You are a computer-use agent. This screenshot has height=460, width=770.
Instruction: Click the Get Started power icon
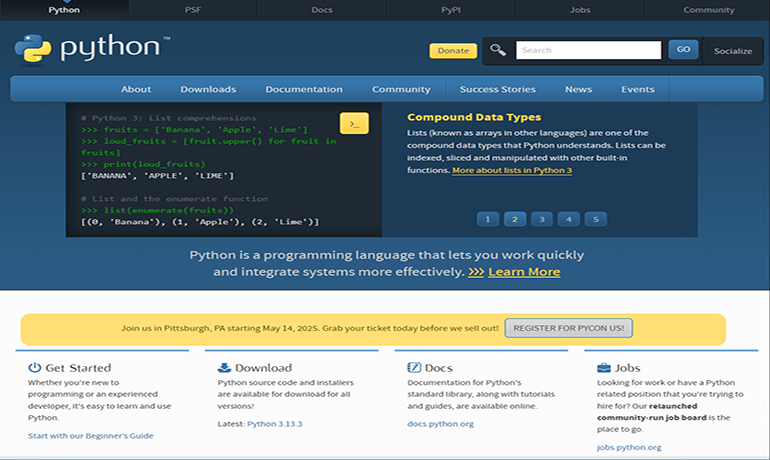pyautogui.click(x=34, y=367)
